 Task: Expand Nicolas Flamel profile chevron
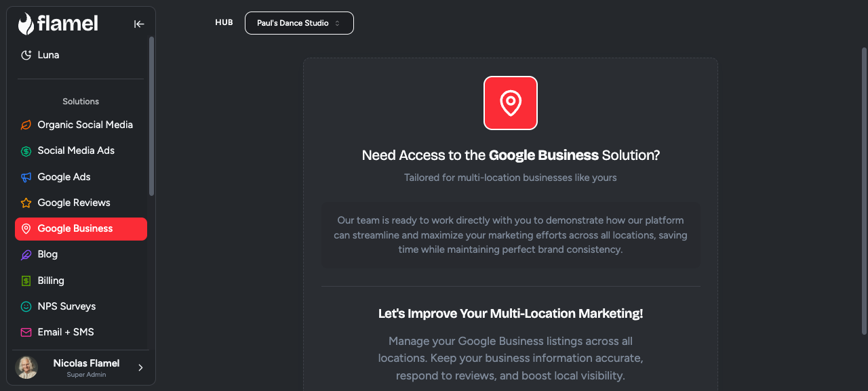tap(140, 367)
